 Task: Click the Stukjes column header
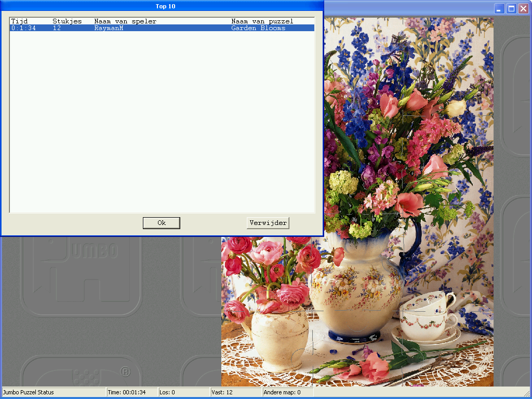pos(67,21)
